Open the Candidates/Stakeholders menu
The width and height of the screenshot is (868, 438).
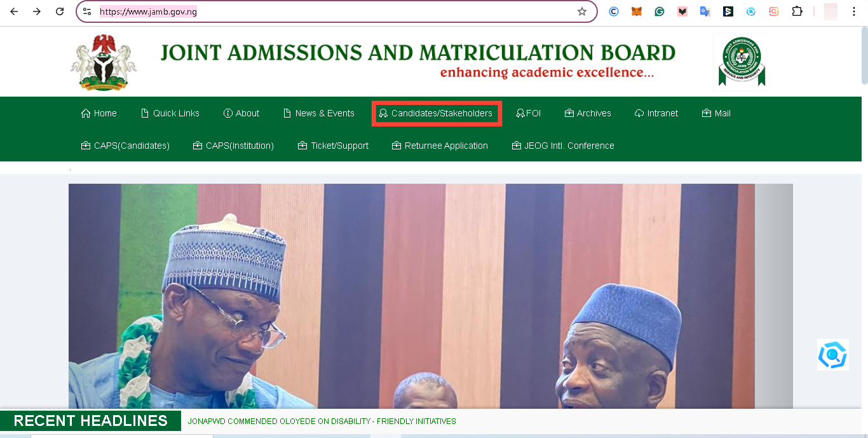436,113
